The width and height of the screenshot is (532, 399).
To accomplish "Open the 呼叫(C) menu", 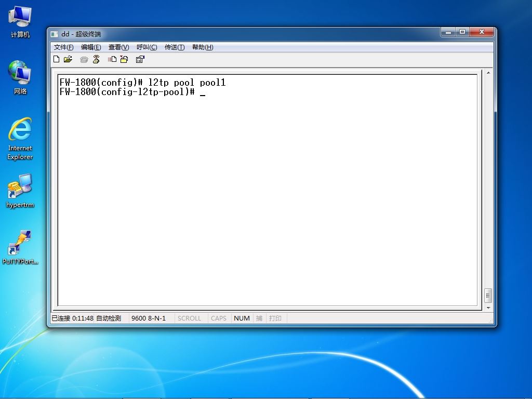I will (147, 47).
